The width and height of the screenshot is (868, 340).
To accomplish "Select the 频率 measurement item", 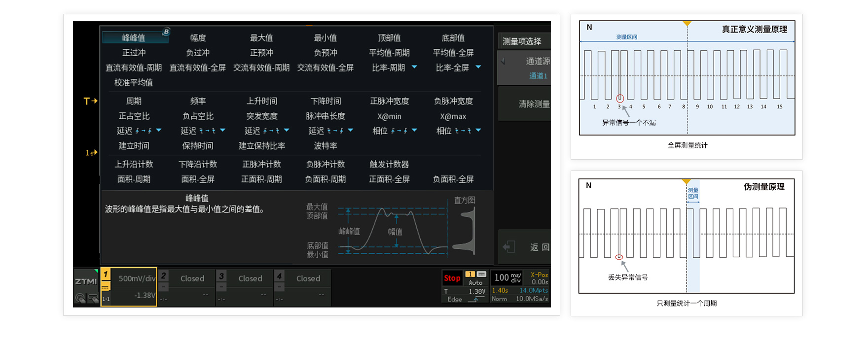I will [x=198, y=101].
